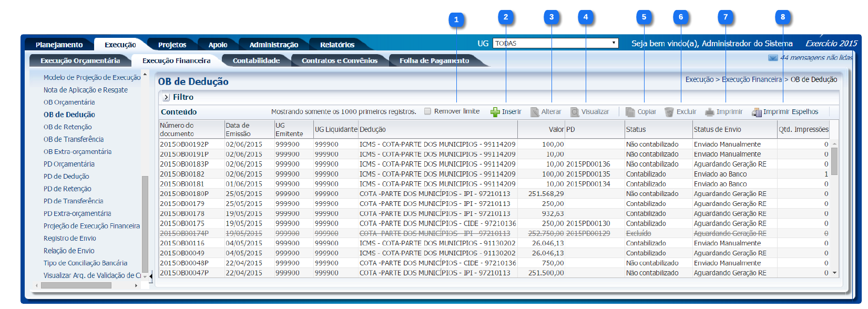This screenshot has height=309, width=868.
Task: Click the Copiar documents icon
Action: click(630, 112)
